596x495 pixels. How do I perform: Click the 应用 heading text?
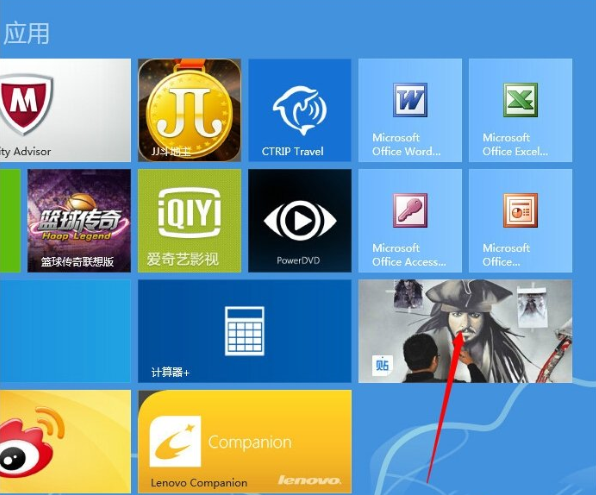(x=27, y=33)
